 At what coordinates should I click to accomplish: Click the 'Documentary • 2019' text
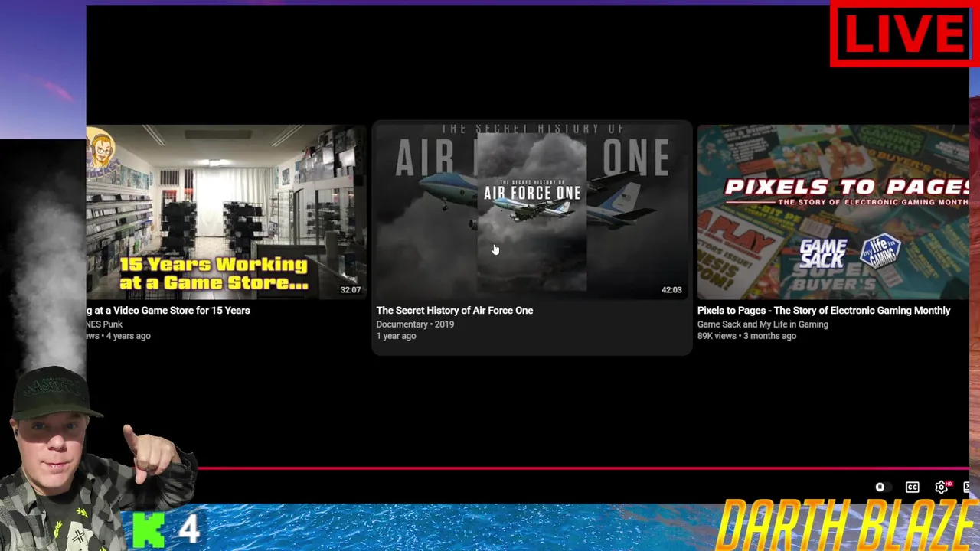coord(415,324)
